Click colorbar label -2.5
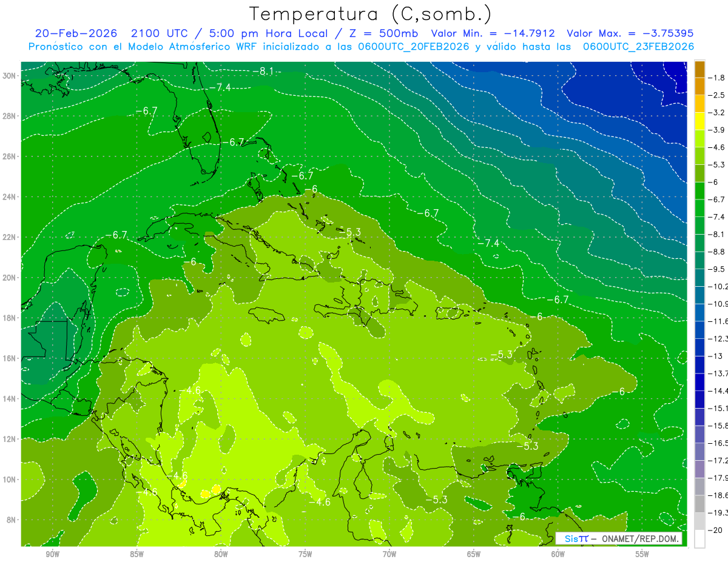 718,95
